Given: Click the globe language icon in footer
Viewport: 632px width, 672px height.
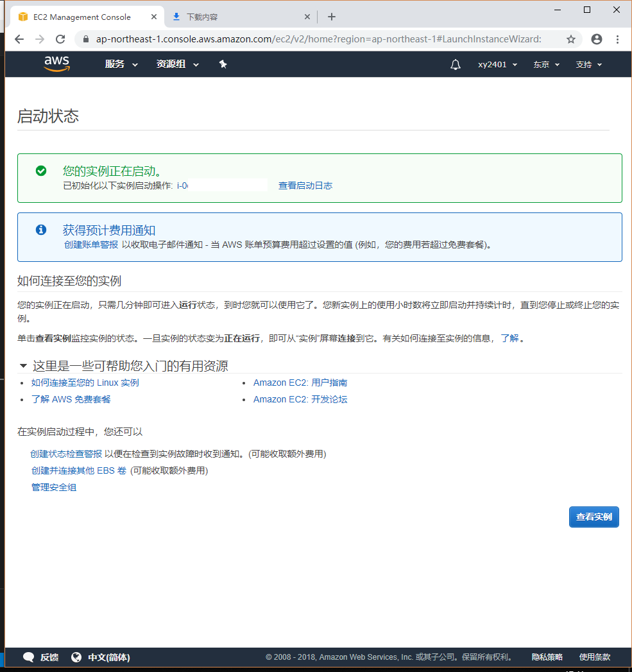Looking at the screenshot, I should click(x=77, y=657).
